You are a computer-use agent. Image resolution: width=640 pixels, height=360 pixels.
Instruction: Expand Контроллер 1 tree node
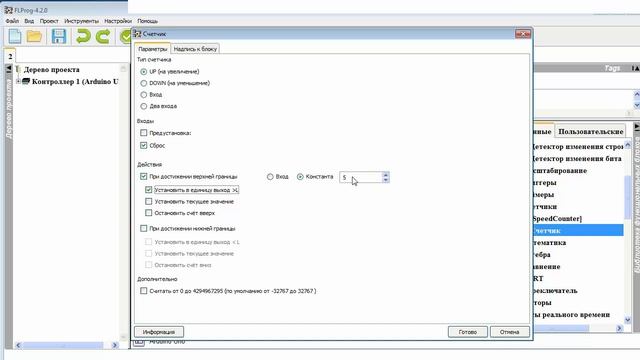(18, 82)
